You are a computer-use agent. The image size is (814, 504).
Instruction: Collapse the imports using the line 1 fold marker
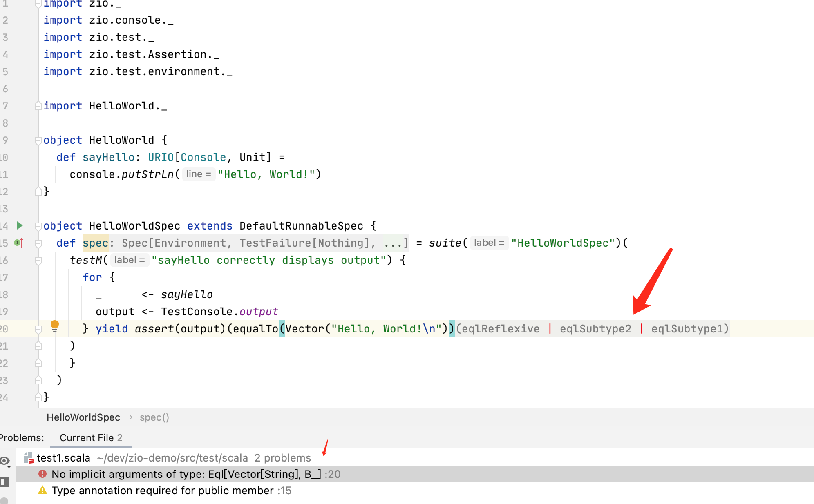click(38, 4)
